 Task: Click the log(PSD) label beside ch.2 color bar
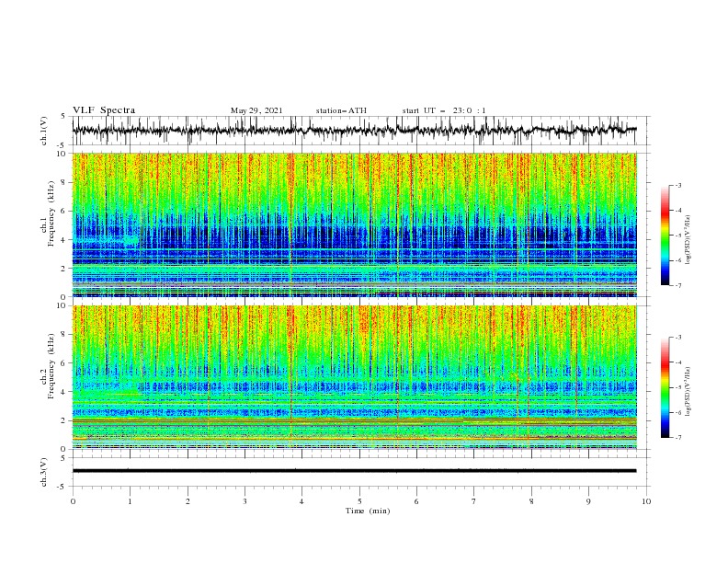(688, 392)
